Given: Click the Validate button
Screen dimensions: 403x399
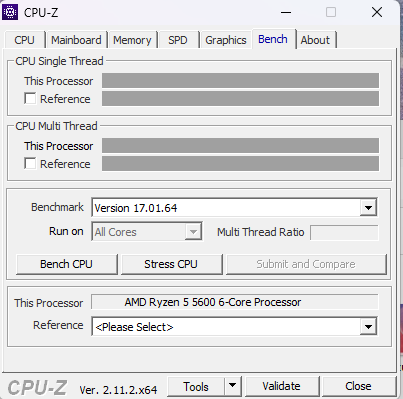Looking at the screenshot, I should coord(281,386).
